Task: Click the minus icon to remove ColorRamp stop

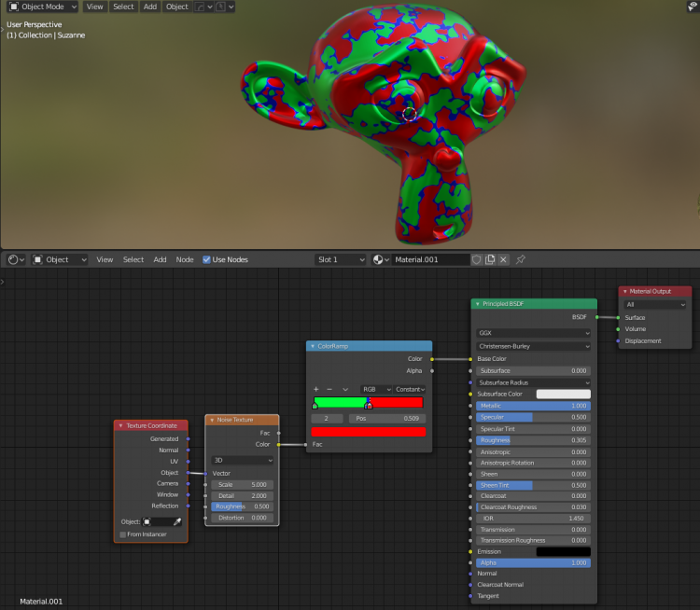Action: pyautogui.click(x=329, y=389)
